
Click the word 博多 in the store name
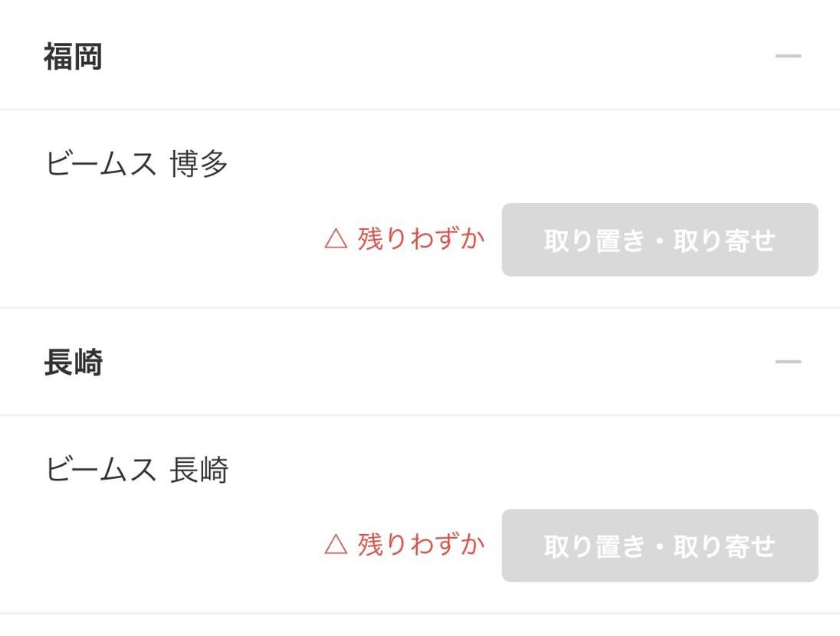point(199,164)
